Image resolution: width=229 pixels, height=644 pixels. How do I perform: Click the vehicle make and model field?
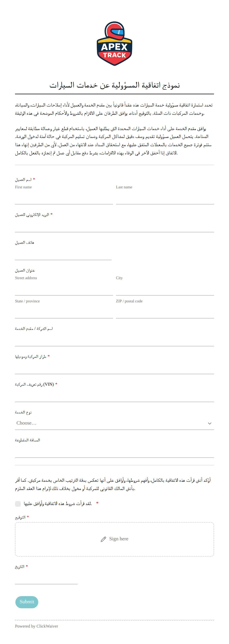coord(114,368)
